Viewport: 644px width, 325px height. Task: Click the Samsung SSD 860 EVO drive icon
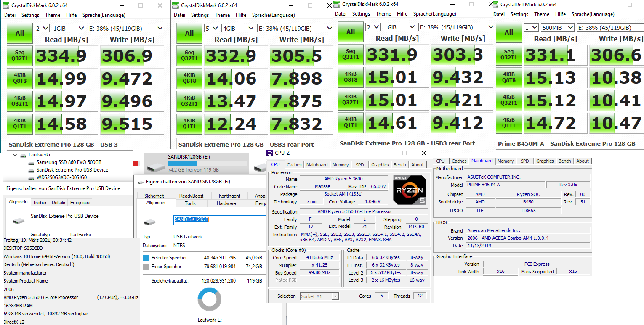31,163
